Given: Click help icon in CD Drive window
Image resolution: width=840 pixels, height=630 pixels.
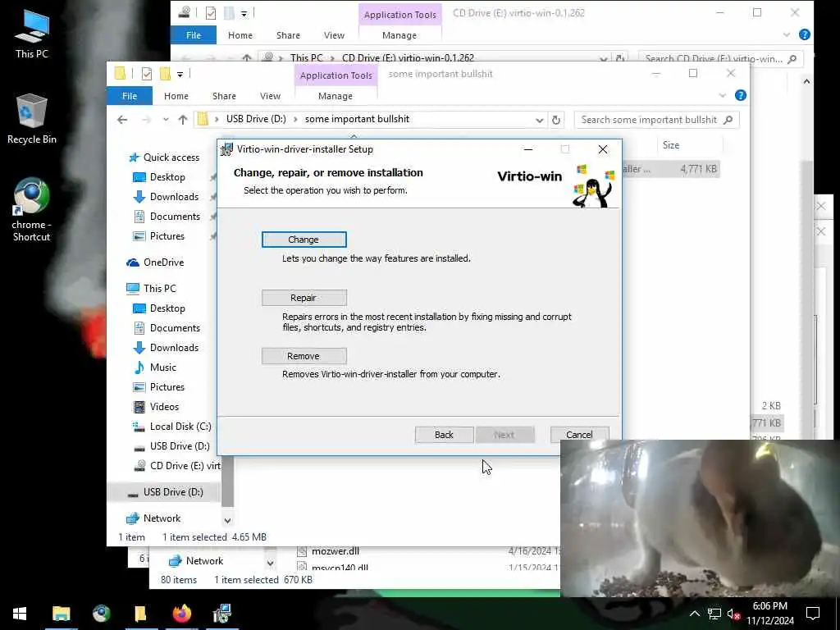Looking at the screenshot, I should (804, 34).
